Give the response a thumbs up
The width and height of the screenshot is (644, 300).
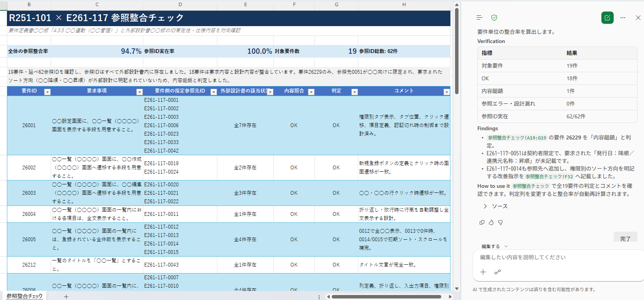click(x=491, y=222)
